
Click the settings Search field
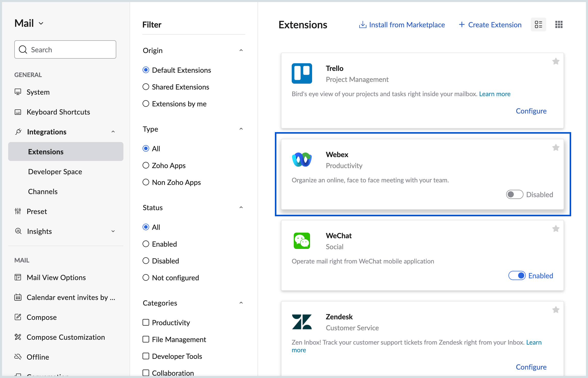pos(65,49)
